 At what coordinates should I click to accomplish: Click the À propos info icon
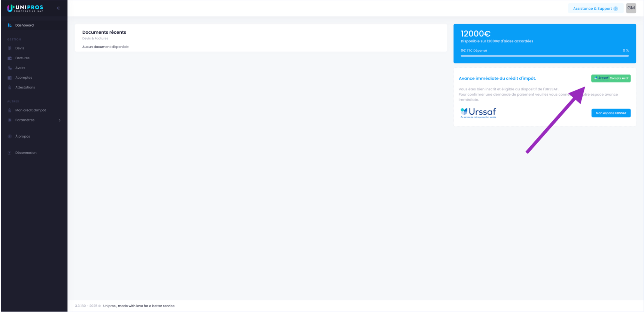10,136
